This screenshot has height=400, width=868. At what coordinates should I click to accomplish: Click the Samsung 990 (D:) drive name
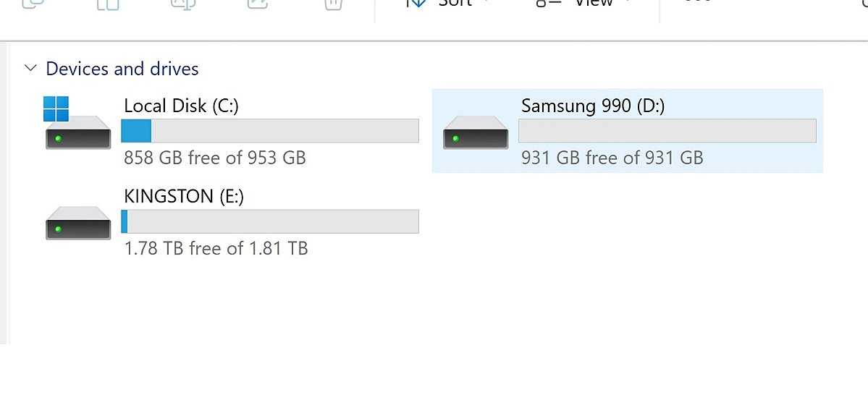click(593, 106)
